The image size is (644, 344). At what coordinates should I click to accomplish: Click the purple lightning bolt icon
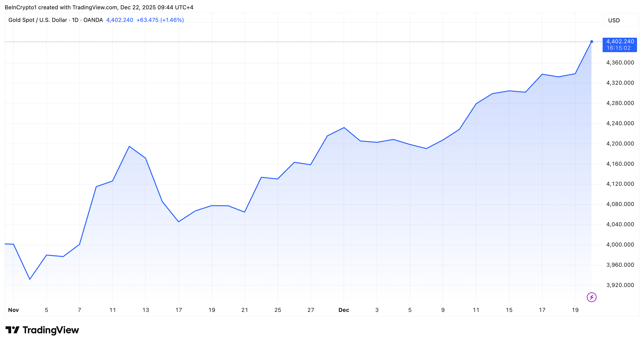click(591, 297)
